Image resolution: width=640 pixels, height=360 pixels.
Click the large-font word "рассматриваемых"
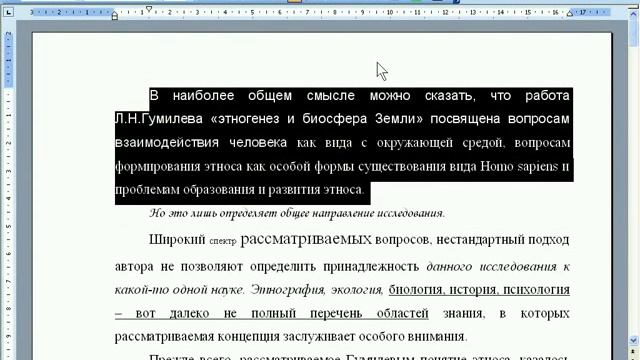(x=306, y=239)
